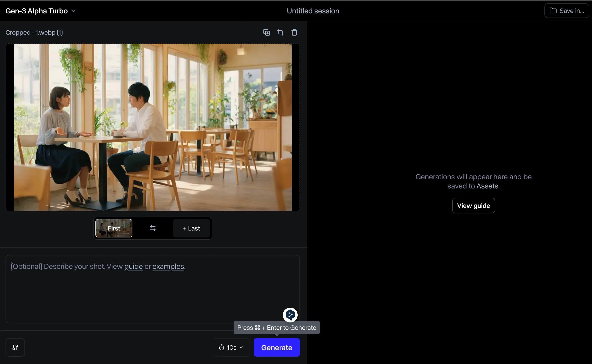Click the Assets link in empty panel

click(x=487, y=186)
